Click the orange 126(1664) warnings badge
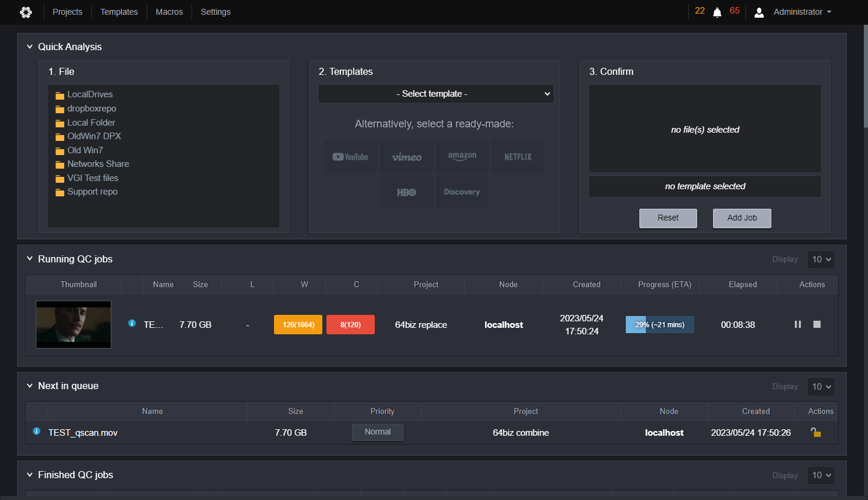This screenshot has height=500, width=868. point(298,324)
